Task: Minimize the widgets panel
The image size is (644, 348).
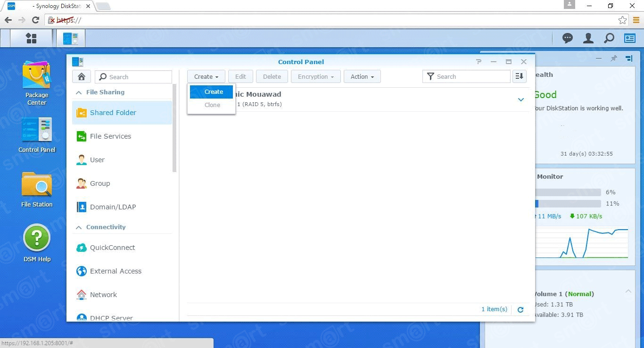Action: click(x=598, y=58)
